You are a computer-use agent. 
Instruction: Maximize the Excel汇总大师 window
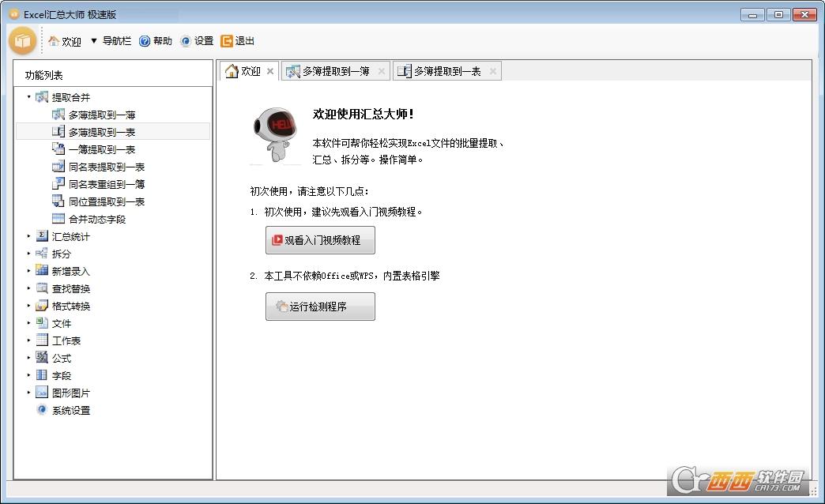[x=778, y=15]
